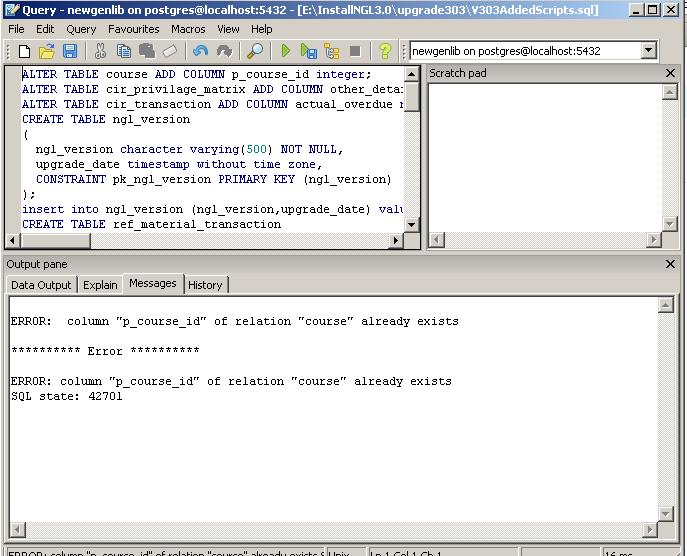
Task: Execute query with green play icon
Action: (x=286, y=51)
